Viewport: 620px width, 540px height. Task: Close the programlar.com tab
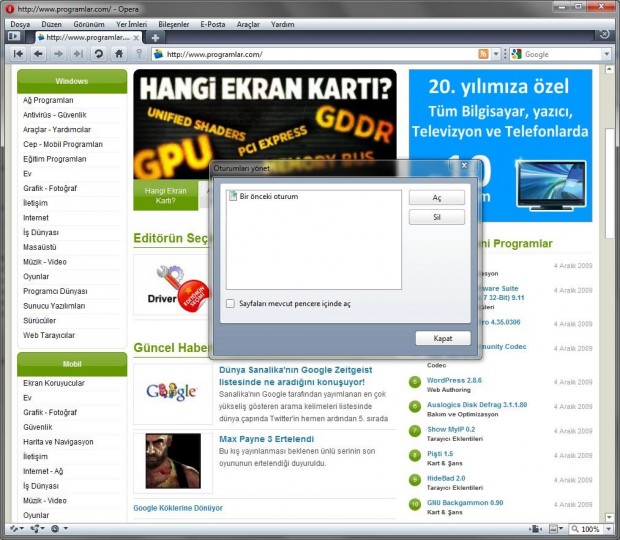(136, 38)
